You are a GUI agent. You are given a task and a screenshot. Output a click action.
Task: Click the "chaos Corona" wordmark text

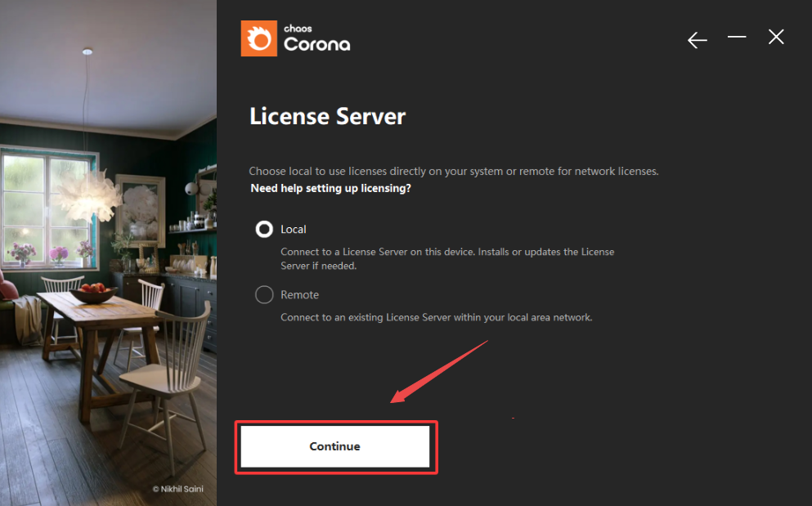316,40
